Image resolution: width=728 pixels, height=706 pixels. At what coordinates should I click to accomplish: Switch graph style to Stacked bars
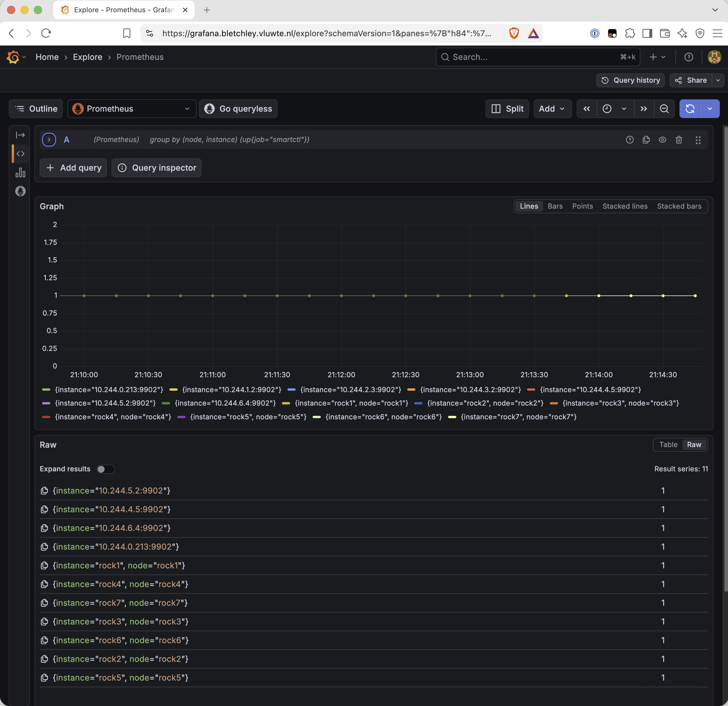click(x=679, y=206)
